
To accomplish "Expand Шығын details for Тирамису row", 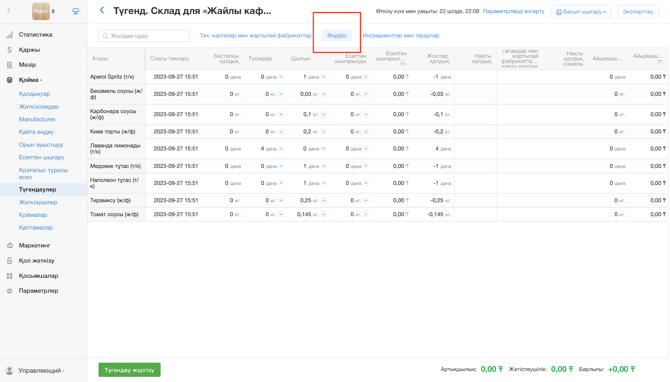I will (x=323, y=200).
